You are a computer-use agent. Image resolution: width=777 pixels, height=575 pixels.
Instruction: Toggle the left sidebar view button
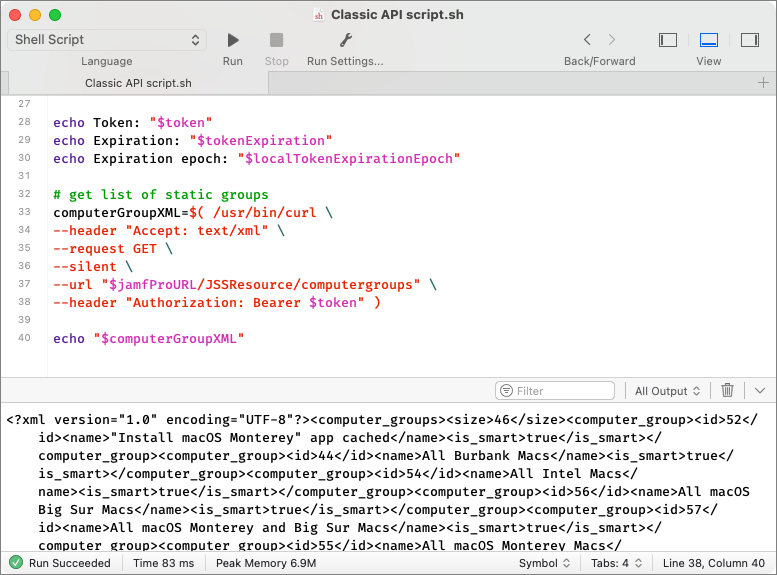[x=667, y=40]
